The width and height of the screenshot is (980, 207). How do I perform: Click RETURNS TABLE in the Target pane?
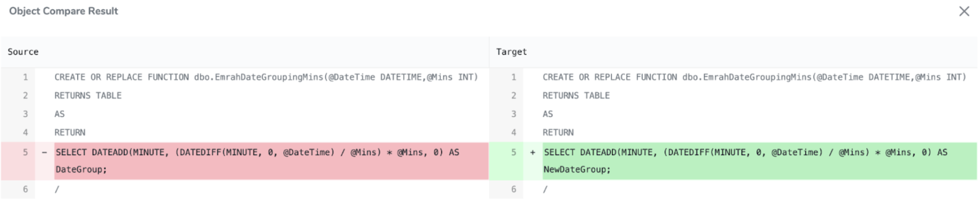pyautogui.click(x=576, y=96)
